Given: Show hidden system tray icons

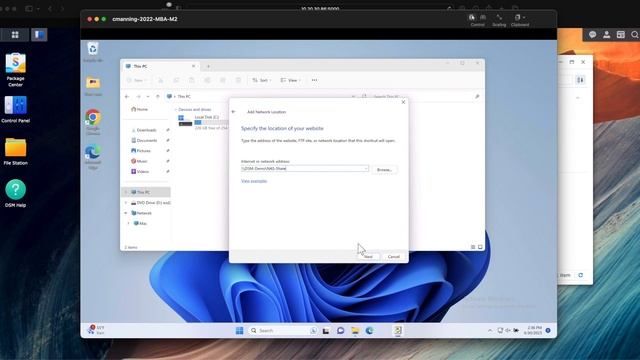Looking at the screenshot, I should [490, 331].
